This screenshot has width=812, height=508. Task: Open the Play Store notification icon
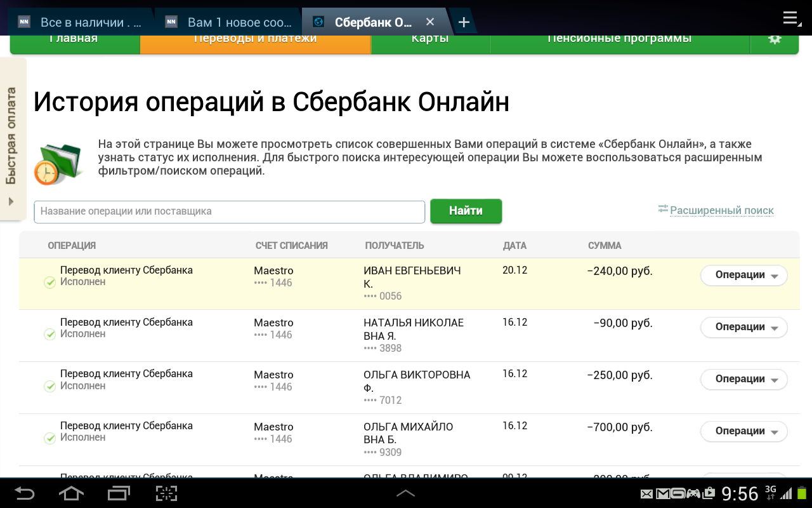pyautogui.click(x=709, y=493)
